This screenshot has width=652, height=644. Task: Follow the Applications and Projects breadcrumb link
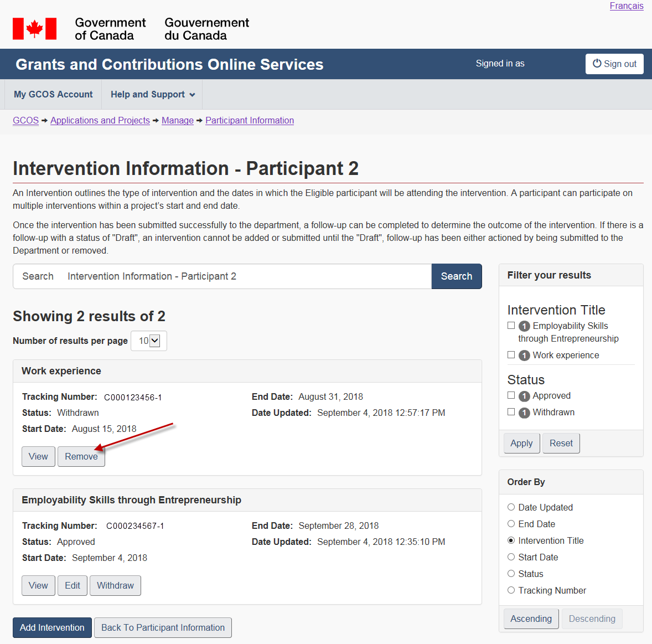pos(100,121)
